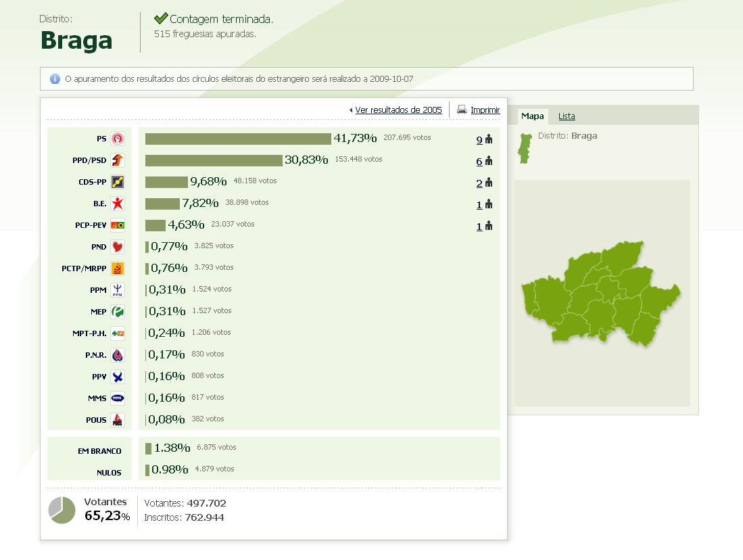Click the POUS party logo icon
Image resolution: width=743 pixels, height=560 pixels.
(x=118, y=420)
